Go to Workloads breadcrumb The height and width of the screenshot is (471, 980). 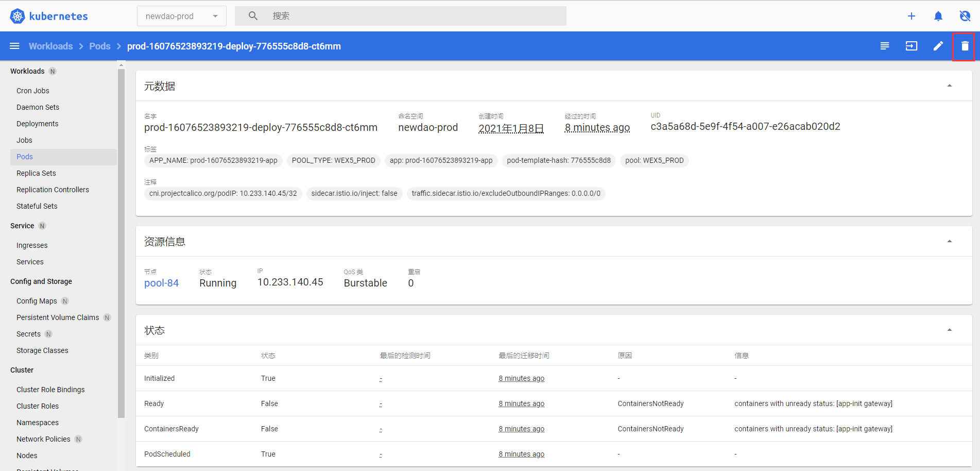point(50,46)
